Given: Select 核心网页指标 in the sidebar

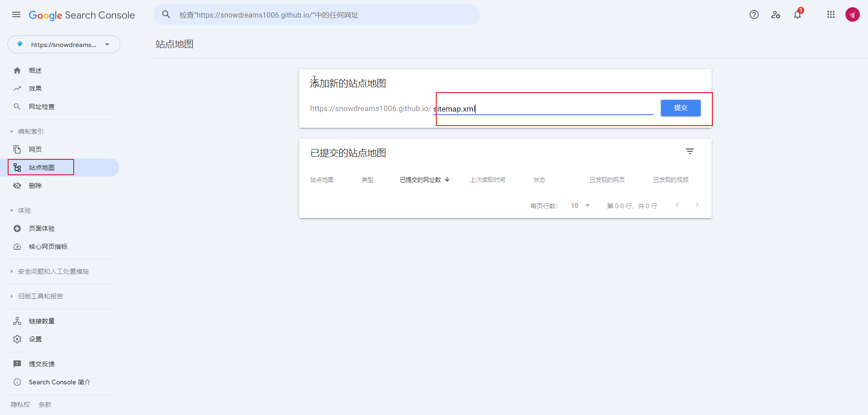Looking at the screenshot, I should pyautogui.click(x=48, y=247).
